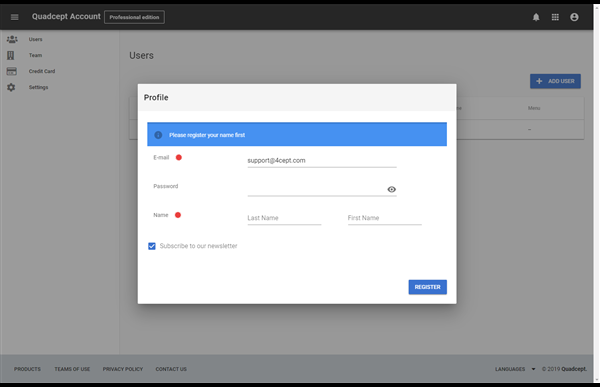Toggle password visibility eye icon
The image size is (600, 387).
pos(391,189)
